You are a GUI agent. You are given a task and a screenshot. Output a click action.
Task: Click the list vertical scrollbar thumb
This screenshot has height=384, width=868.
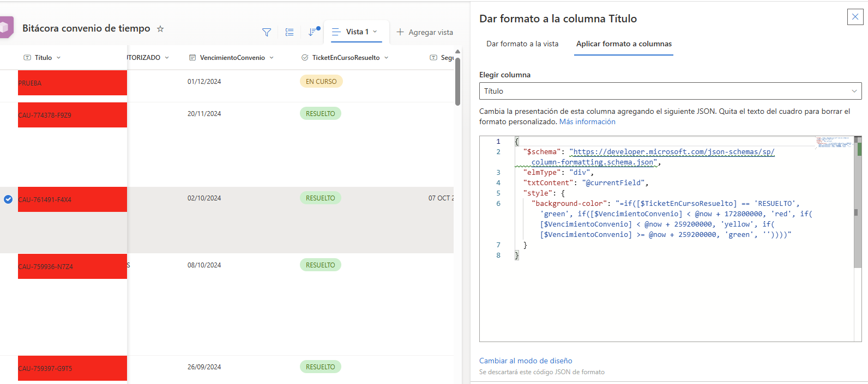(458, 81)
